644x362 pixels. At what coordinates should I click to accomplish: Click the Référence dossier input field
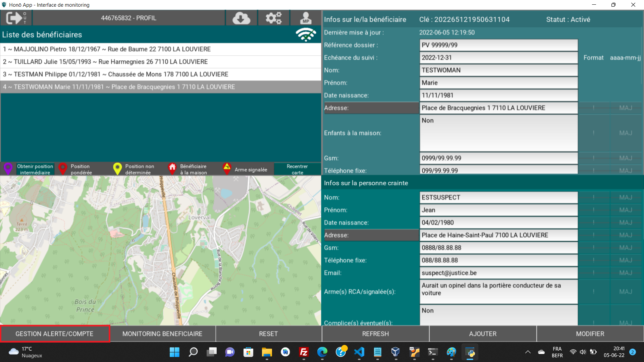[x=498, y=45]
